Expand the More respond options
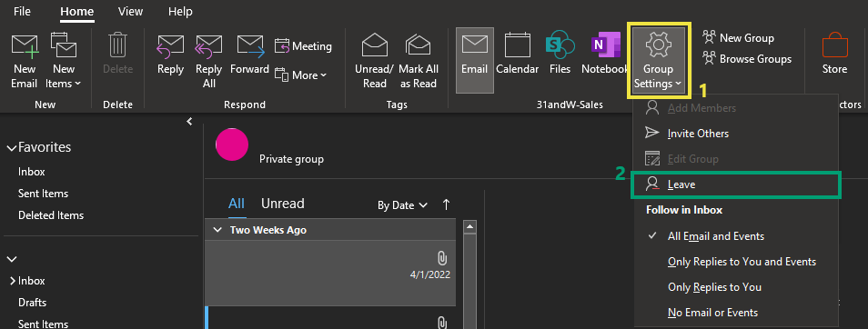This screenshot has height=329, width=868. 300,75
